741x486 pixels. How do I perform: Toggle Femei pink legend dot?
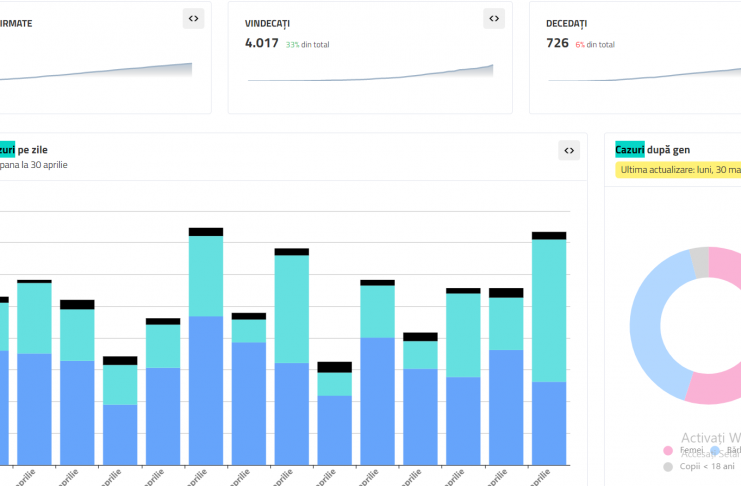668,451
